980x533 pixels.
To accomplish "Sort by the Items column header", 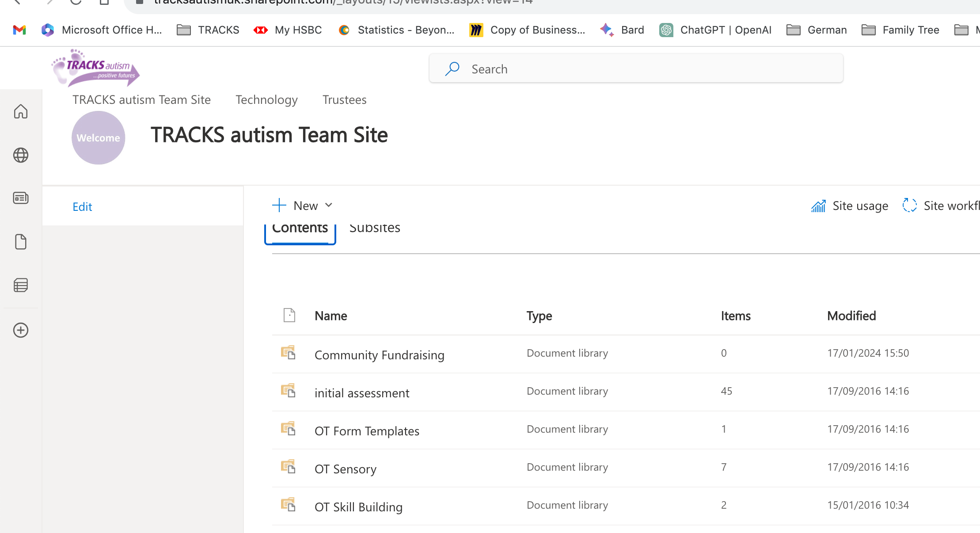I will pos(736,316).
